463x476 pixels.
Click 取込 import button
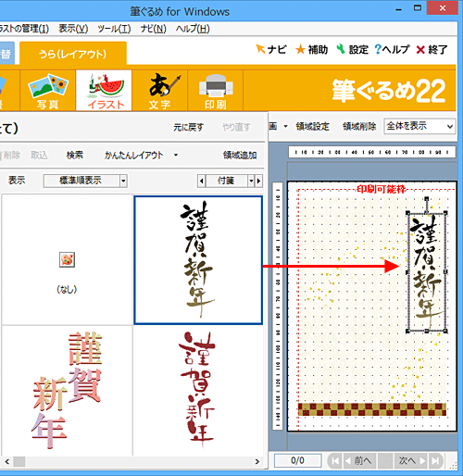coord(39,155)
